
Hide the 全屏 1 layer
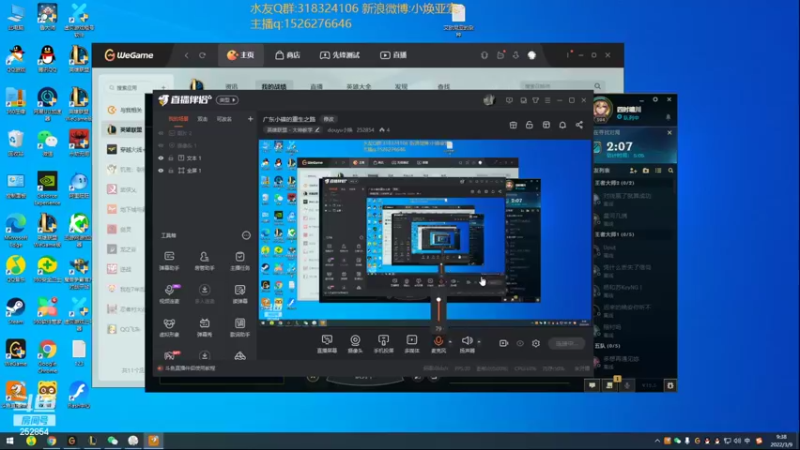pyautogui.click(x=161, y=170)
